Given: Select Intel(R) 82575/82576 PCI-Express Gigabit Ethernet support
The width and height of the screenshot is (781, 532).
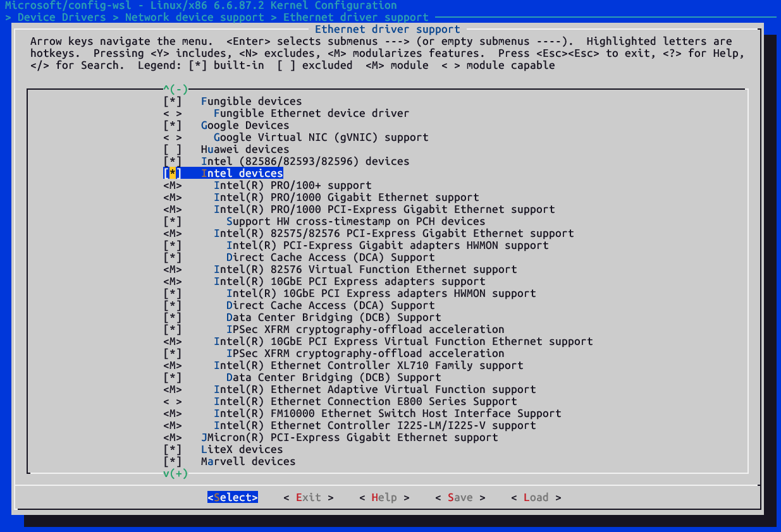Looking at the screenshot, I should 394,233.
